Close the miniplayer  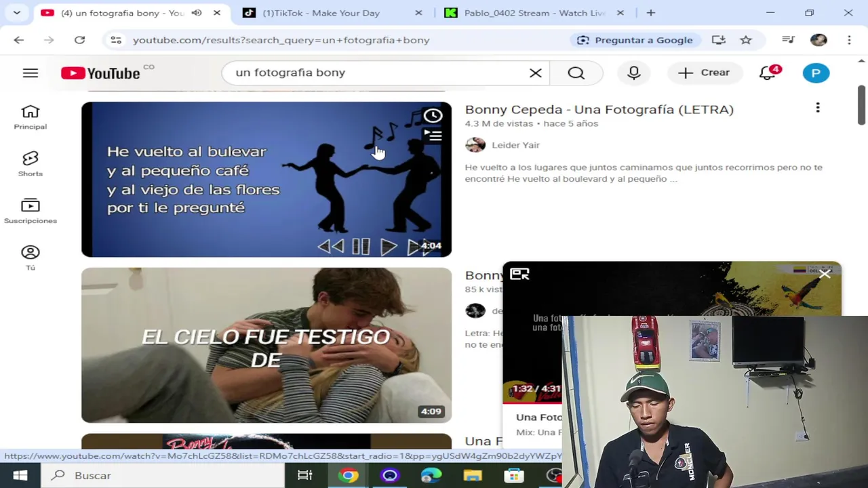[825, 274]
